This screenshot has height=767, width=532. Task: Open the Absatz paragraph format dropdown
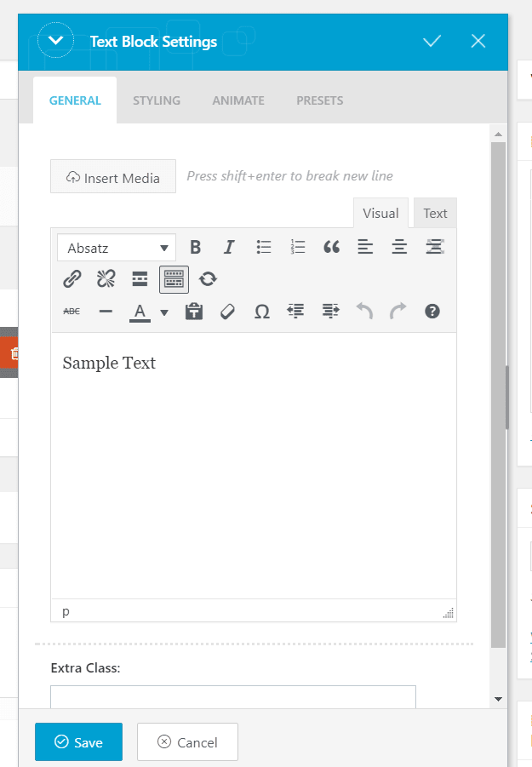click(117, 248)
